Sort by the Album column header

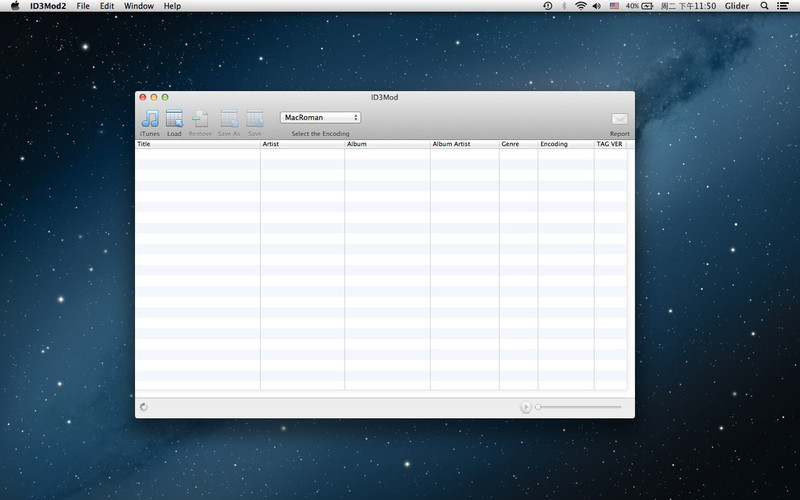point(387,144)
